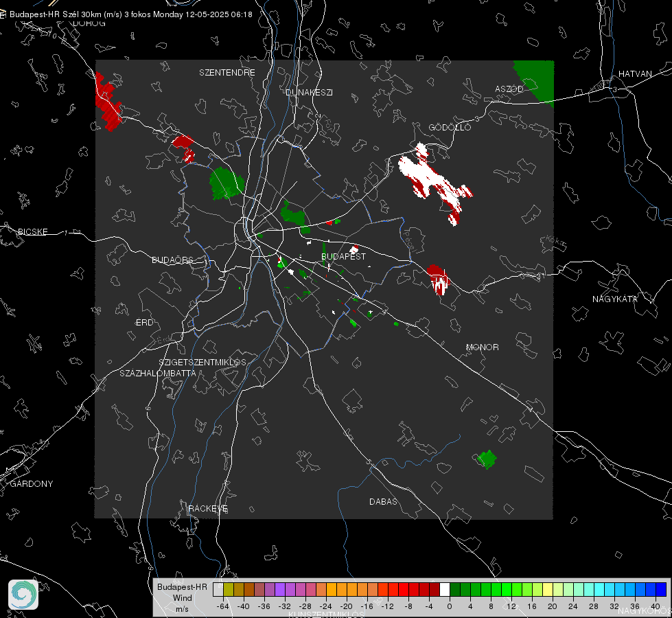Click the RÁCKEVE label
This screenshot has height=618, width=672.
coord(208,508)
